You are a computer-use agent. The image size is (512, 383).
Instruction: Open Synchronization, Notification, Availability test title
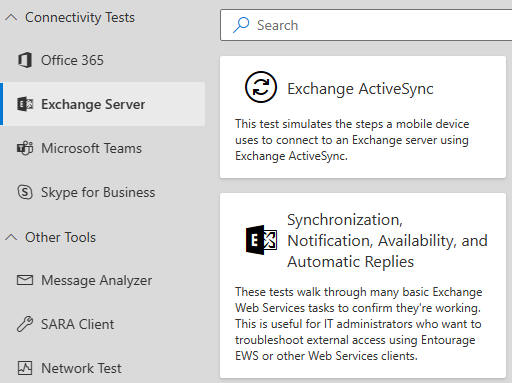point(387,241)
